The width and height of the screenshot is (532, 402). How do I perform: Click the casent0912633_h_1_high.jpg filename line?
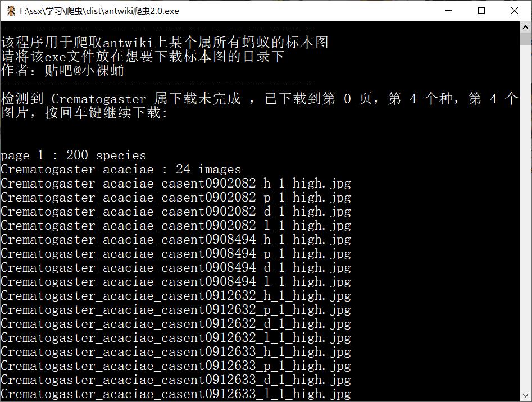[x=176, y=352]
